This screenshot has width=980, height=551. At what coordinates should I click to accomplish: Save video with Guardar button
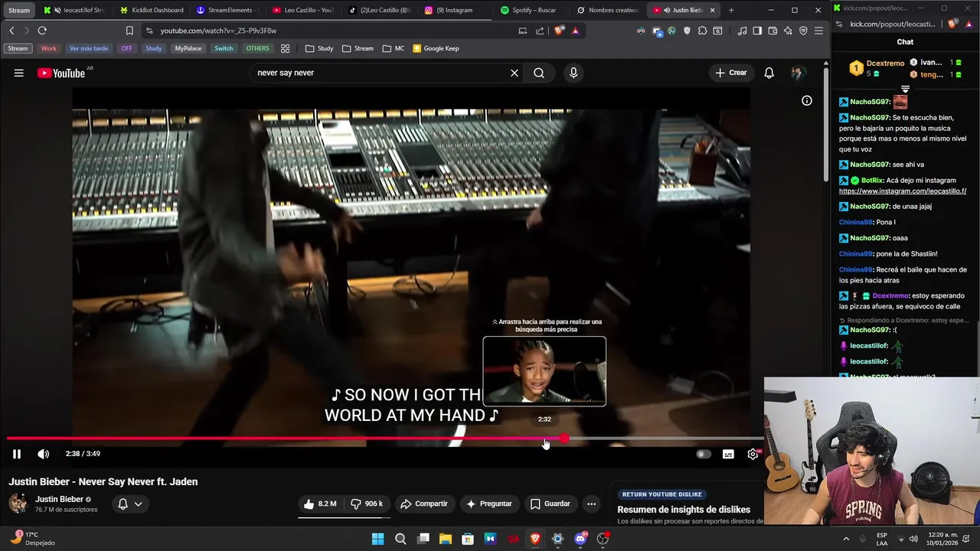(550, 504)
